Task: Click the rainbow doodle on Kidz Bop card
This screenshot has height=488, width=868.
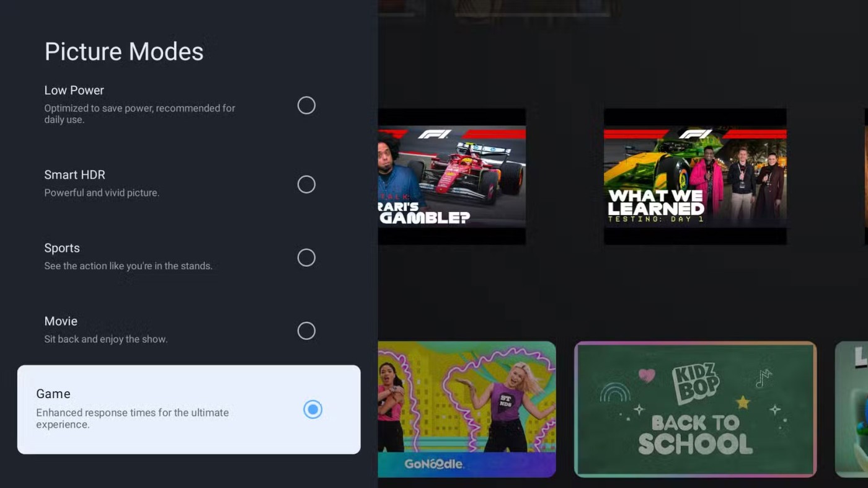Action: coord(614,393)
